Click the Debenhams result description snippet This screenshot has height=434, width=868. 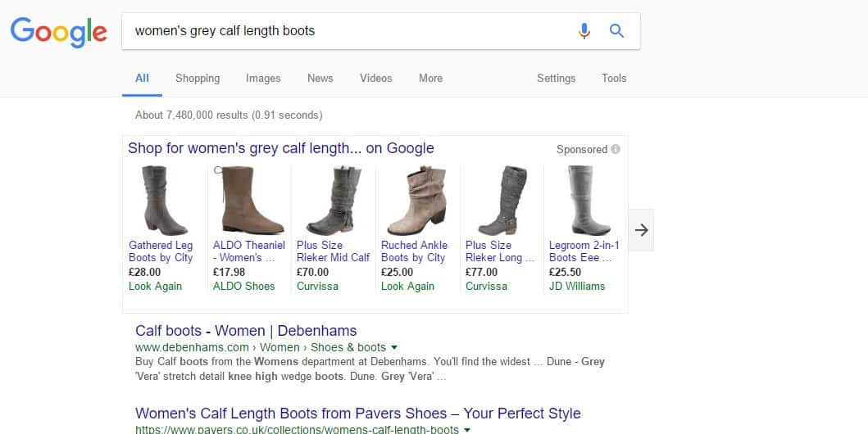click(370, 369)
